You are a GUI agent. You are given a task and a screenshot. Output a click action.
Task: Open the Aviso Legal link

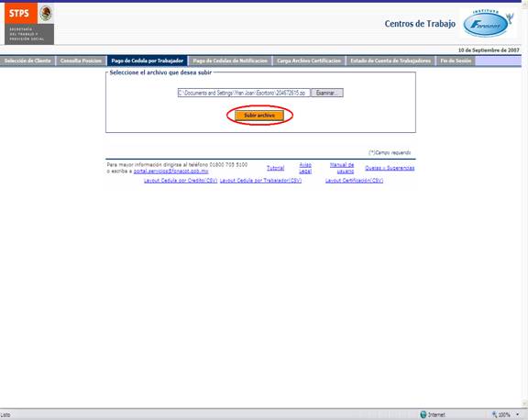coord(305,168)
